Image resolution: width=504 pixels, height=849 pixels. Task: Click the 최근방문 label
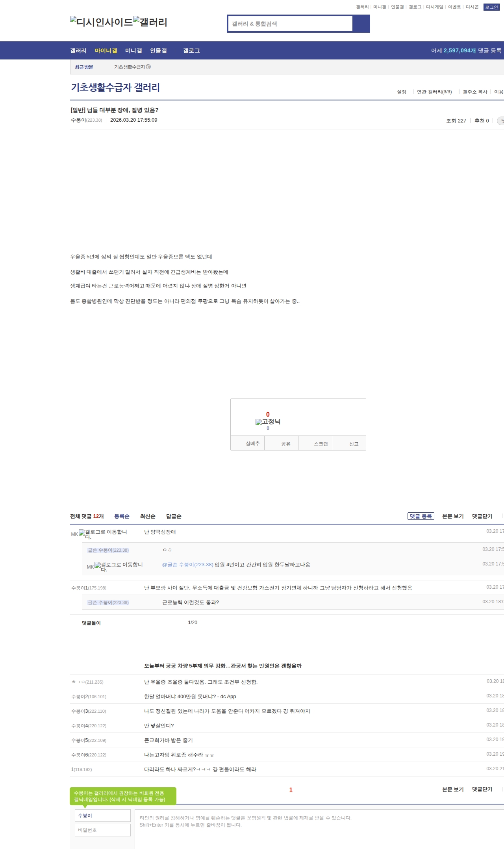84,67
